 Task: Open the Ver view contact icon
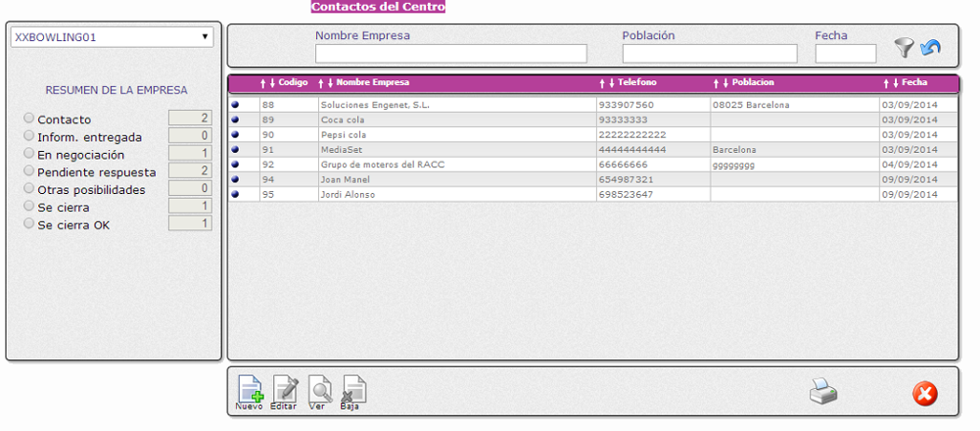[x=318, y=391]
